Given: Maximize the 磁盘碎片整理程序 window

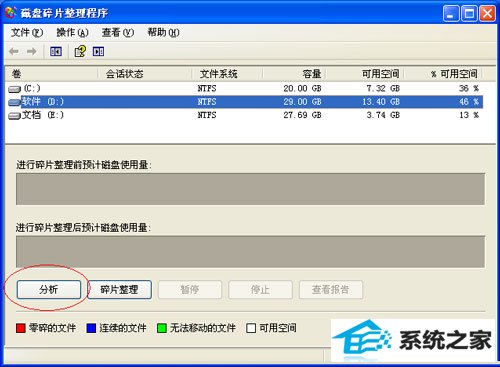Looking at the screenshot, I should click(x=469, y=14).
